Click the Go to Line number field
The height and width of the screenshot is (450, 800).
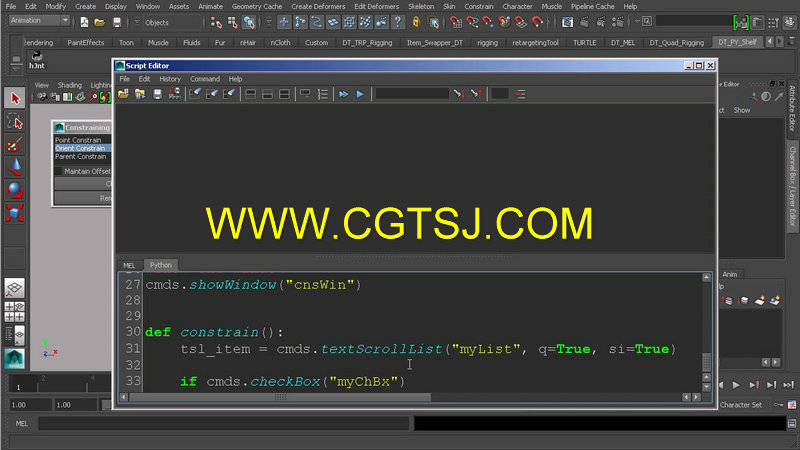tap(500, 94)
